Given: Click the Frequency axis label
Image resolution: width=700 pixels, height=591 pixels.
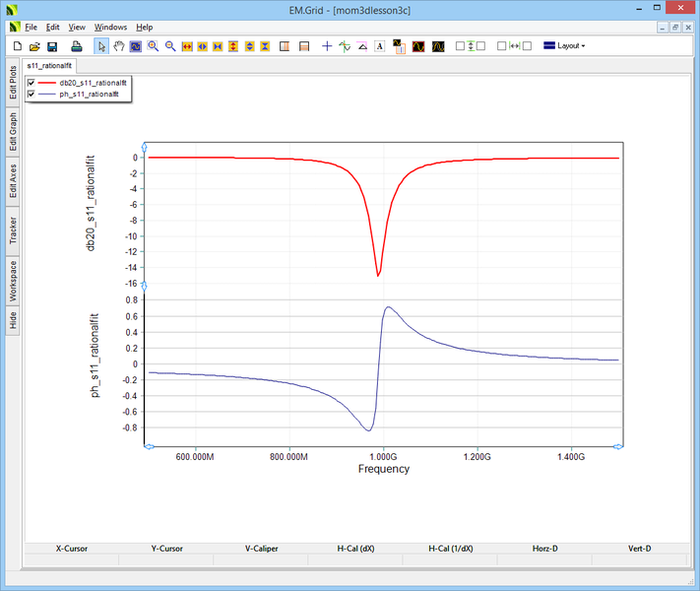Looking at the screenshot, I should coord(383,469).
